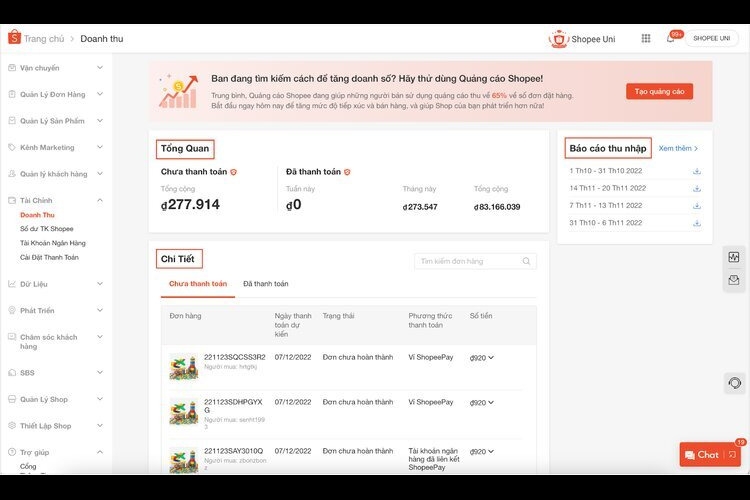750x500 pixels.
Task: Click order number 221123SAY3010Q
Action: pos(233,451)
